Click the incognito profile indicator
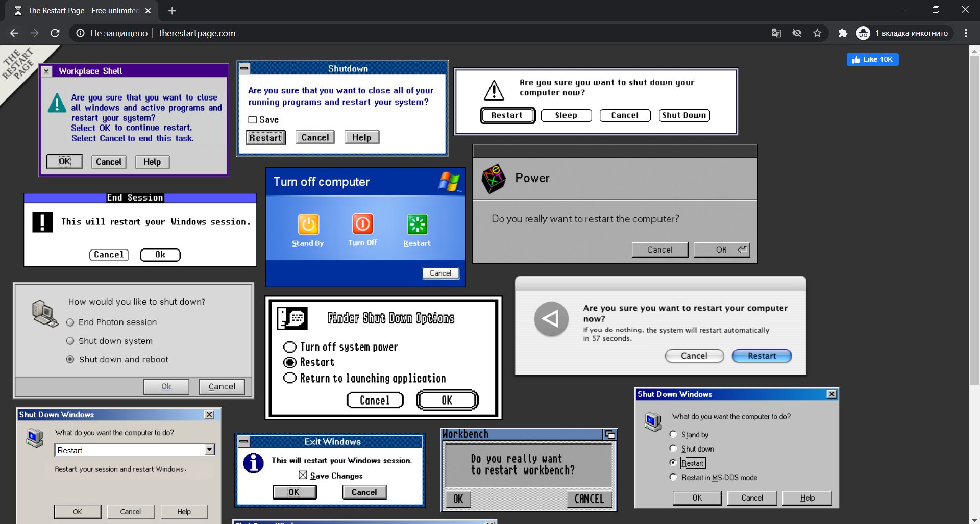Screen dimensions: 980x524 (x=904, y=33)
